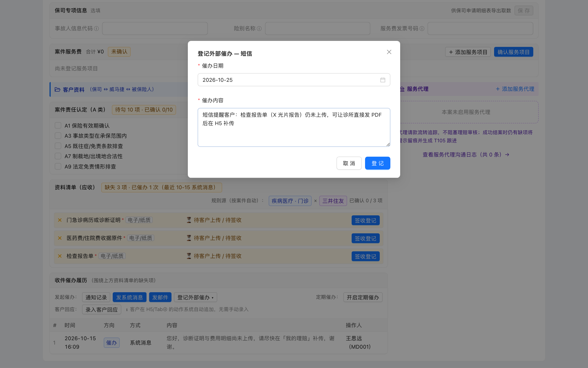Click the 登记 button in the dialog
Viewport: 588px width, 368px height.
point(377,163)
